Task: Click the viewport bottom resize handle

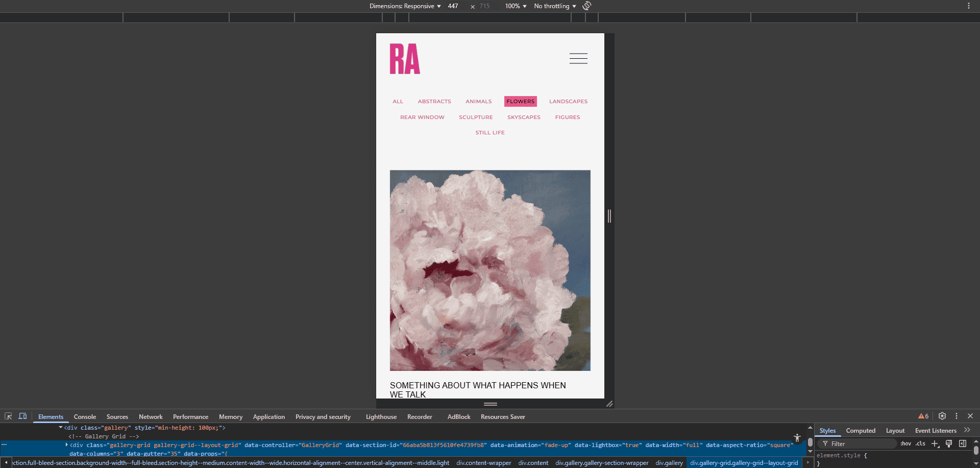Action: (490, 404)
